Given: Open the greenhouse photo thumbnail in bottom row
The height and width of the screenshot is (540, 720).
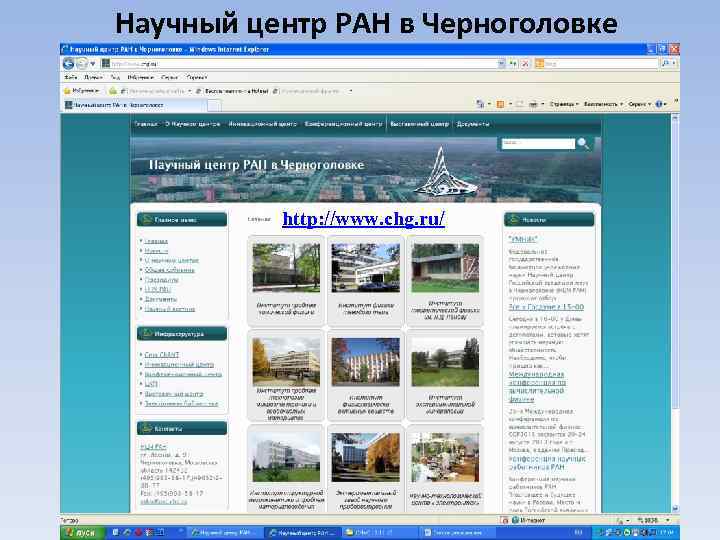Looking at the screenshot, I should [x=445, y=457].
